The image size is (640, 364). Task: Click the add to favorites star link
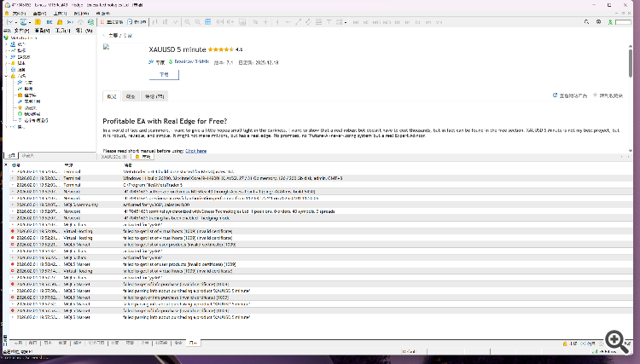(x=608, y=95)
